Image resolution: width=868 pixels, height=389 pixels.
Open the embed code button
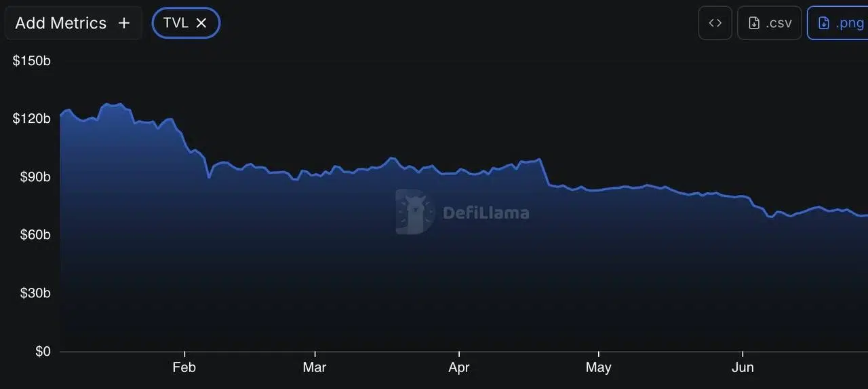[715, 23]
